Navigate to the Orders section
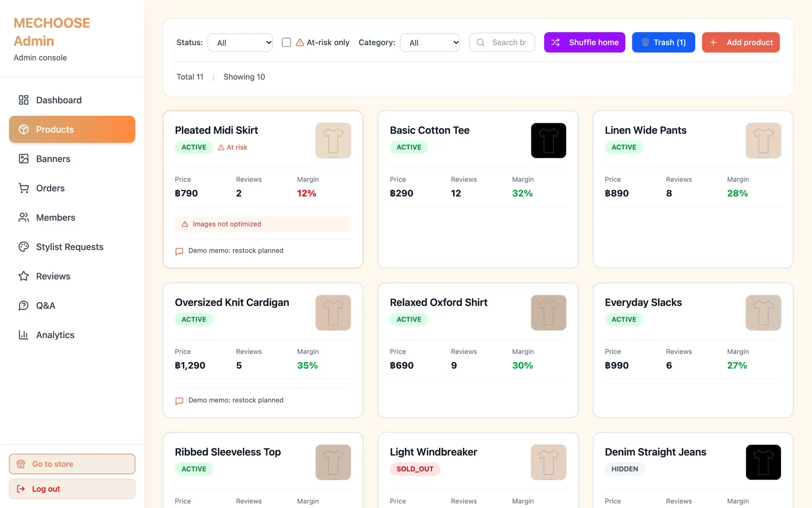Viewport: 812px width, 508px height. 72,188
